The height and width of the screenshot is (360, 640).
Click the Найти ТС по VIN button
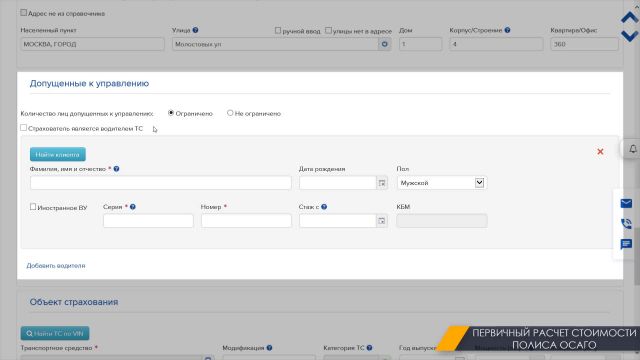pos(55,333)
